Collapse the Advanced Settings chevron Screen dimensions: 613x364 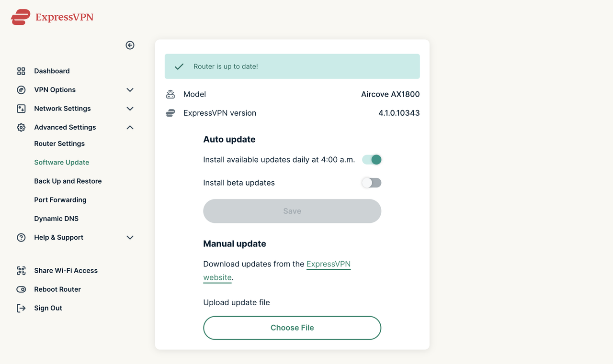click(x=130, y=127)
